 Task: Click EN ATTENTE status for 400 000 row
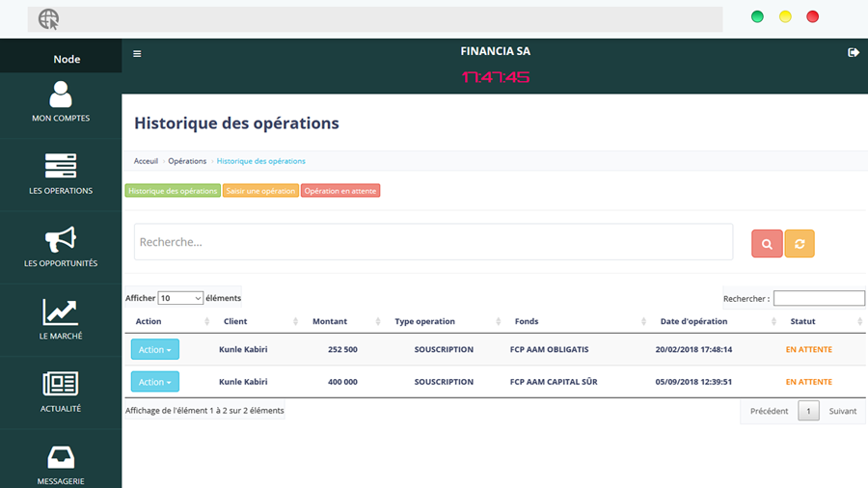coord(809,382)
